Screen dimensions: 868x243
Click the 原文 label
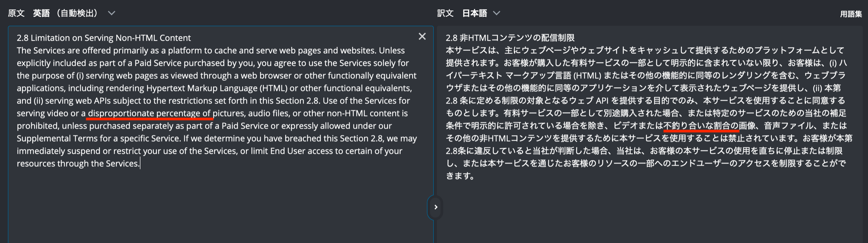[16, 13]
